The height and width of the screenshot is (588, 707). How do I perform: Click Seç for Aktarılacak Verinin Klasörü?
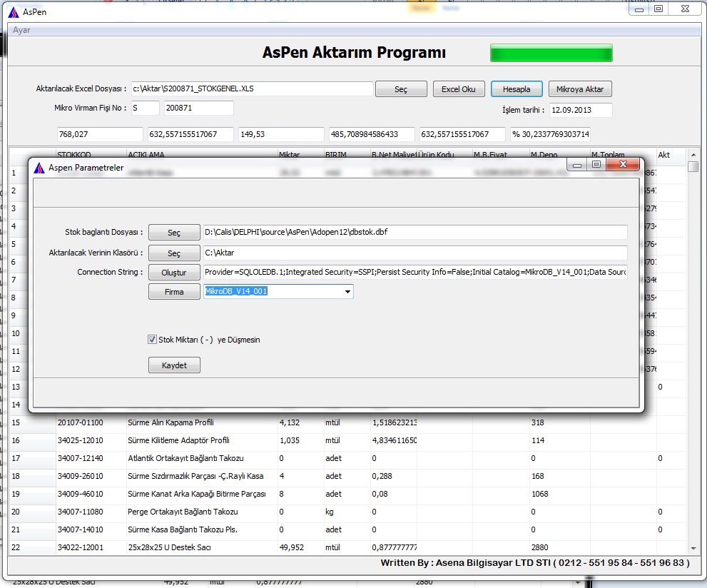click(174, 253)
